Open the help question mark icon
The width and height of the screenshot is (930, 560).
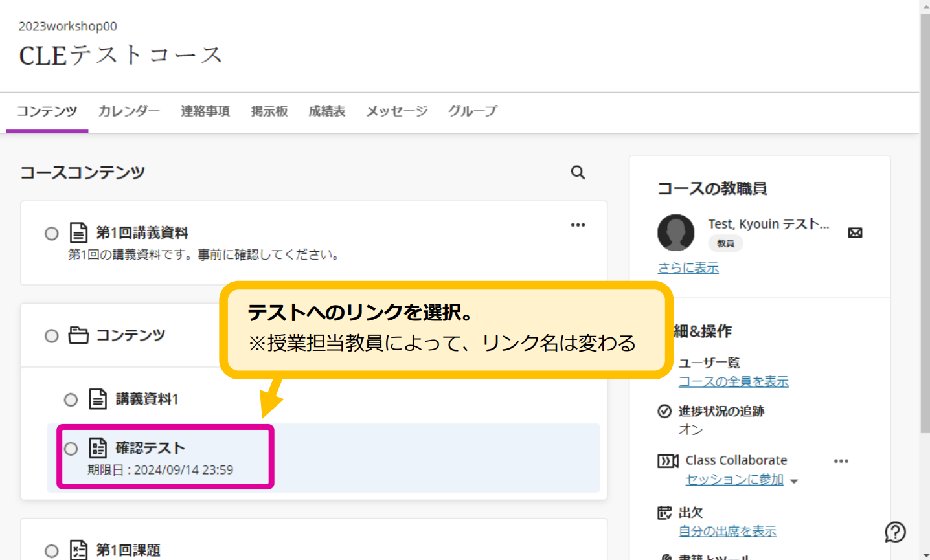[895, 532]
